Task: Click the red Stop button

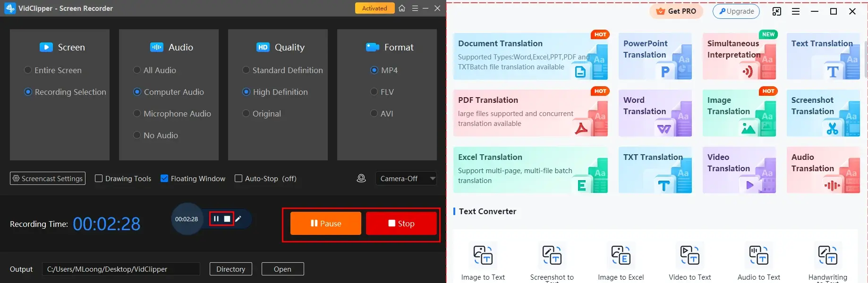Action: pyautogui.click(x=401, y=223)
